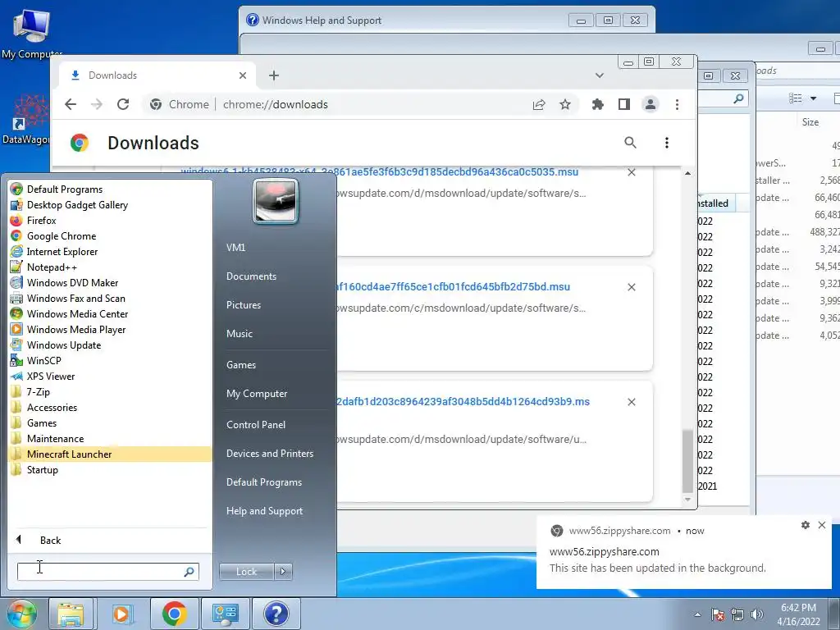Remove the ...cd93b9.ms download from list
This screenshot has height=630, width=840.
click(632, 402)
